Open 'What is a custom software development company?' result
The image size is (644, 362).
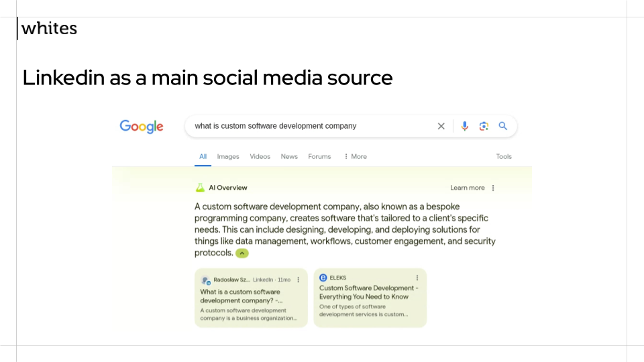[241, 296]
